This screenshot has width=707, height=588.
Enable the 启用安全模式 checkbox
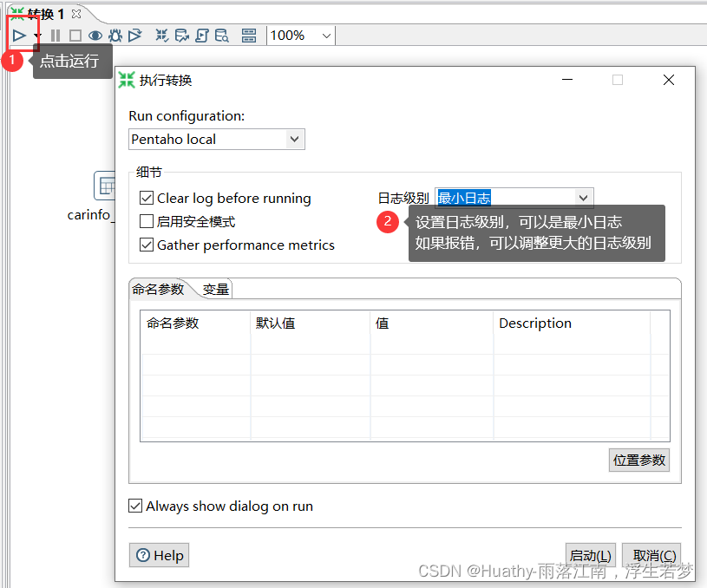[147, 221]
